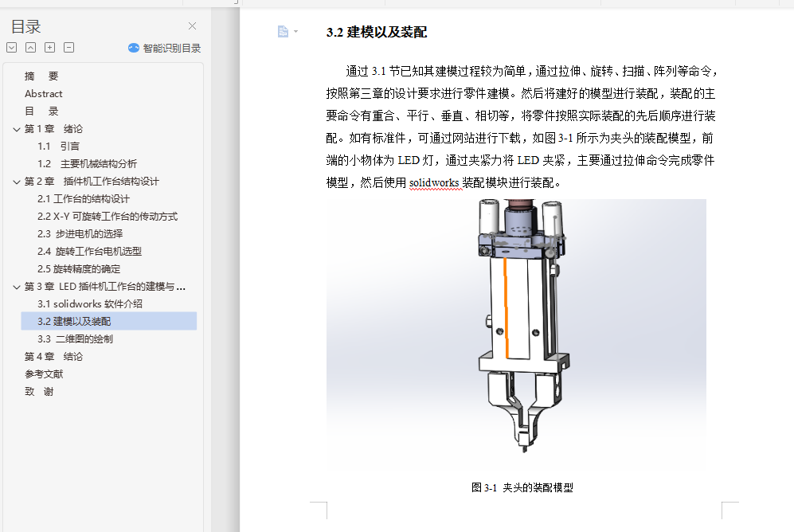Click the 智能识别目录 button
794x532 pixels.
click(165, 48)
